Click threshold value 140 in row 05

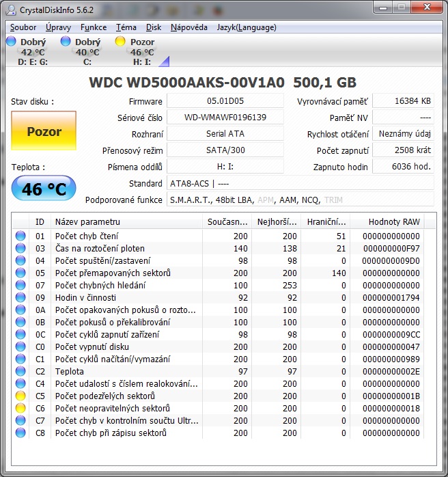[x=339, y=273]
